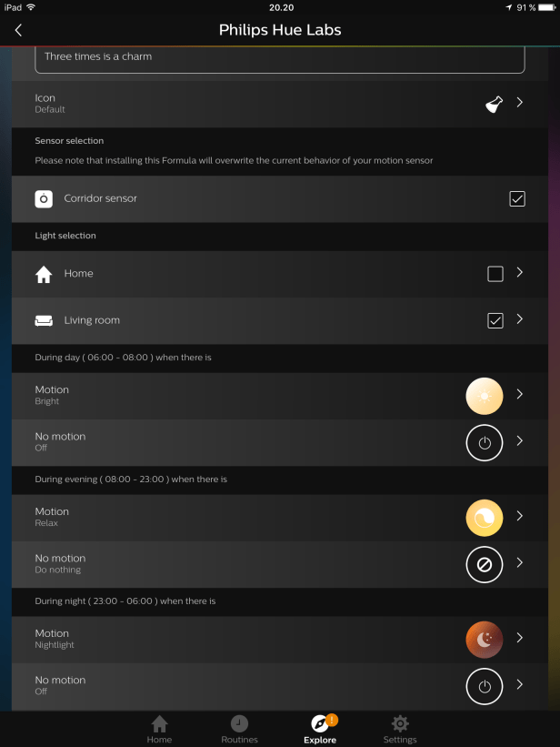Tap the daytime no-motion power off icon
This screenshot has width=560, height=747.
(484, 442)
